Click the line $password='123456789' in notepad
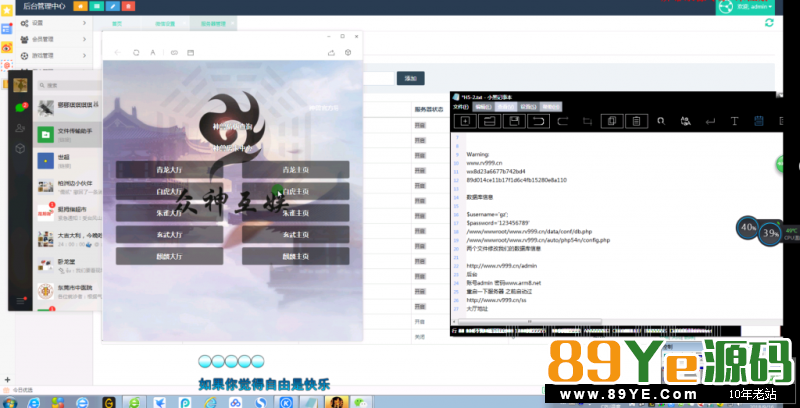Screen dimensions: 800x408 click(x=498, y=223)
